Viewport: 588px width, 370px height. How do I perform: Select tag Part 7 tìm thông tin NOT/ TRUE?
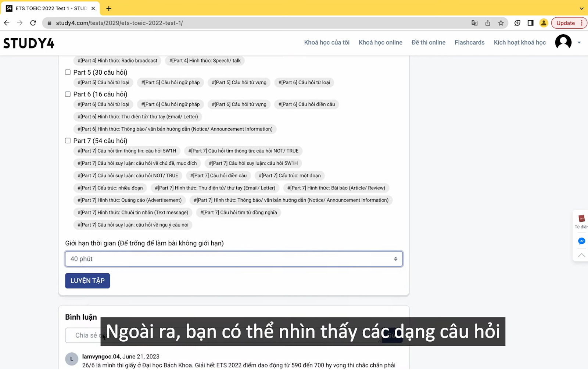coord(243,151)
